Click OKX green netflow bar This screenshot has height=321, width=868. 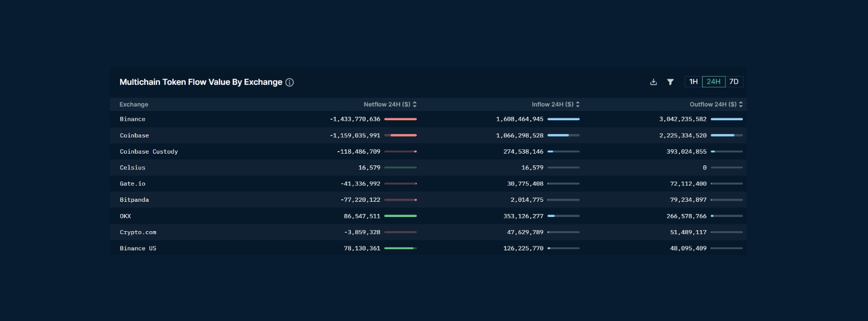[x=401, y=216]
